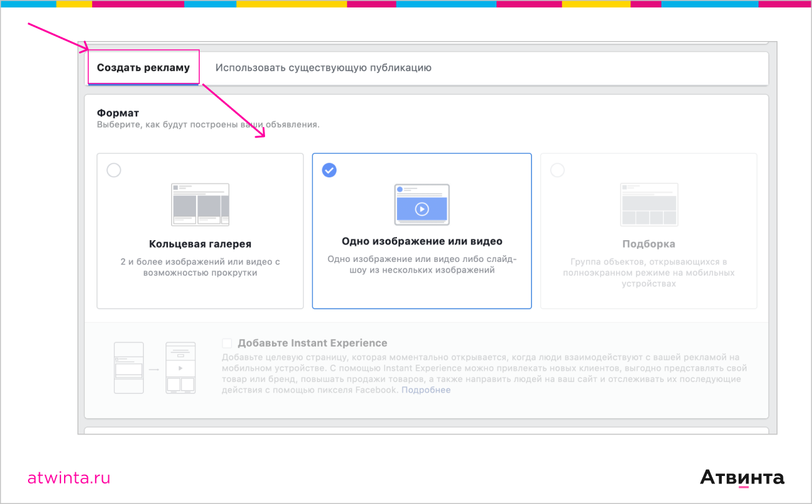Screen dimensions: 812x504
Task: Select the Подборка radio button
Action: [558, 170]
